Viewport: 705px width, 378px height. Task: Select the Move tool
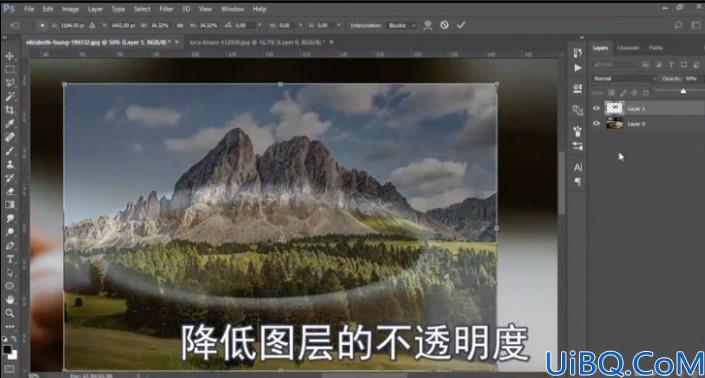coord(9,56)
